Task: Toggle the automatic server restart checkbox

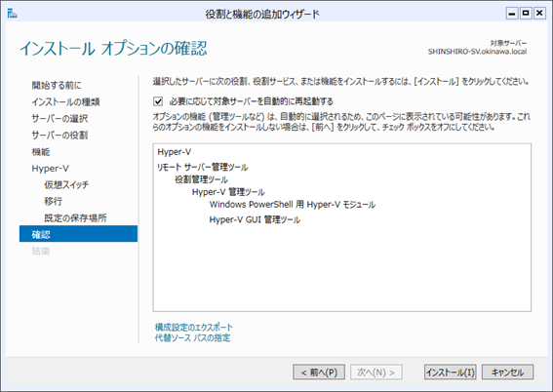Action: (158, 101)
